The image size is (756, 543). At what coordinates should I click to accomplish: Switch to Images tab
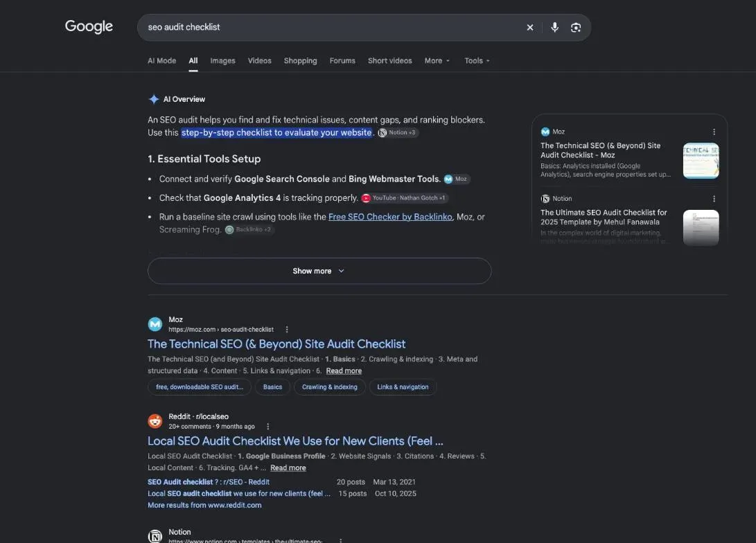pos(222,61)
